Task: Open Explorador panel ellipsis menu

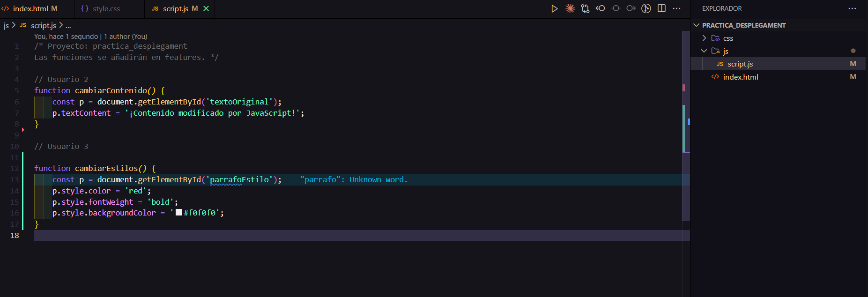Action: [852, 8]
